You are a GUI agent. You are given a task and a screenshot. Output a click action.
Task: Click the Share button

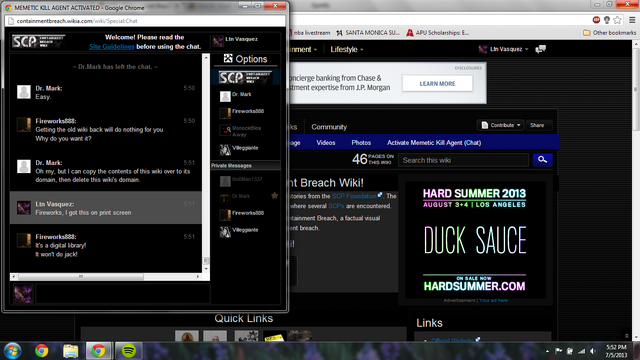click(x=537, y=125)
